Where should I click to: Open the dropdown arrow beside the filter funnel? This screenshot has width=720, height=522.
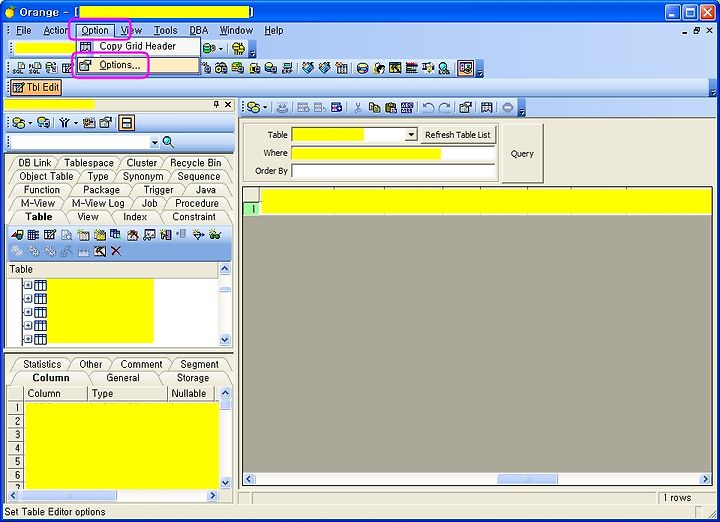tap(76, 123)
